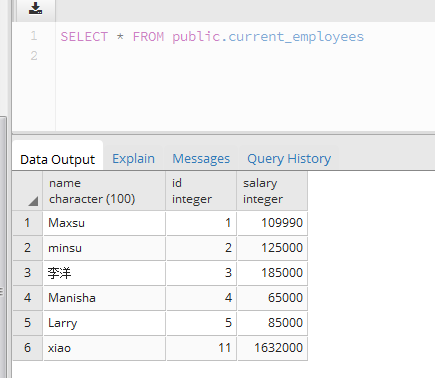Click the xiao id cell showing 11
The image size is (435, 378).
point(201,348)
